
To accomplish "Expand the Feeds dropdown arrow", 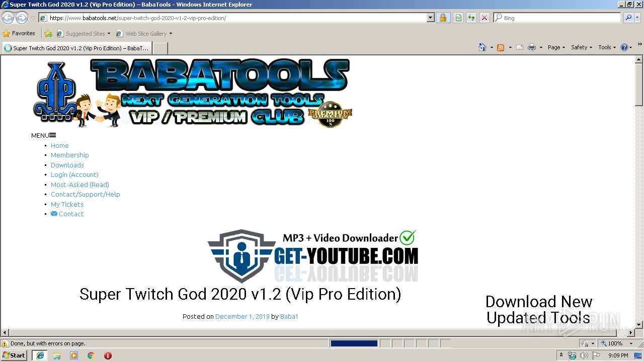I will click(x=510, y=48).
